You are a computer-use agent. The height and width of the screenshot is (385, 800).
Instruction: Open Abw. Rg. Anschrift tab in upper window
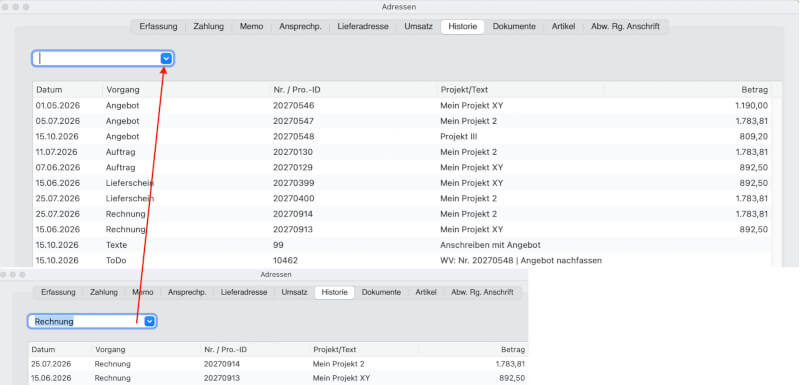pos(625,27)
